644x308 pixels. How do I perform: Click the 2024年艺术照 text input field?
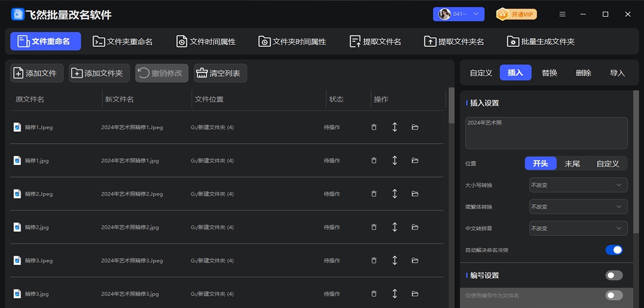pyautogui.click(x=546, y=132)
